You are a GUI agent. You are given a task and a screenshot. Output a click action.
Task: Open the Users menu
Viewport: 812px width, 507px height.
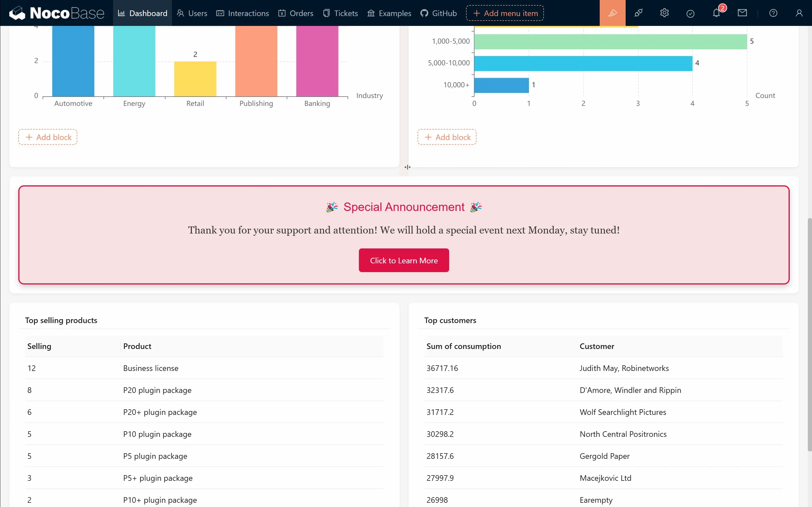pos(192,13)
